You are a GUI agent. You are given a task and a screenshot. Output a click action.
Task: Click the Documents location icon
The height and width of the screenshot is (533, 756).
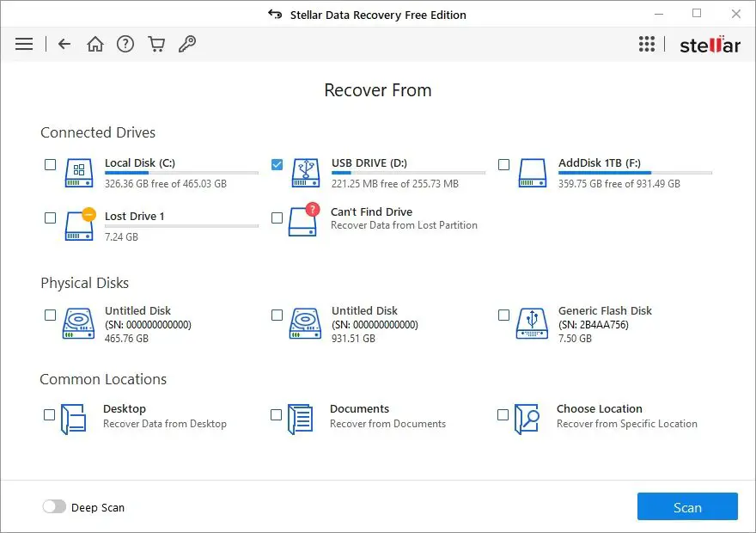tap(301, 419)
